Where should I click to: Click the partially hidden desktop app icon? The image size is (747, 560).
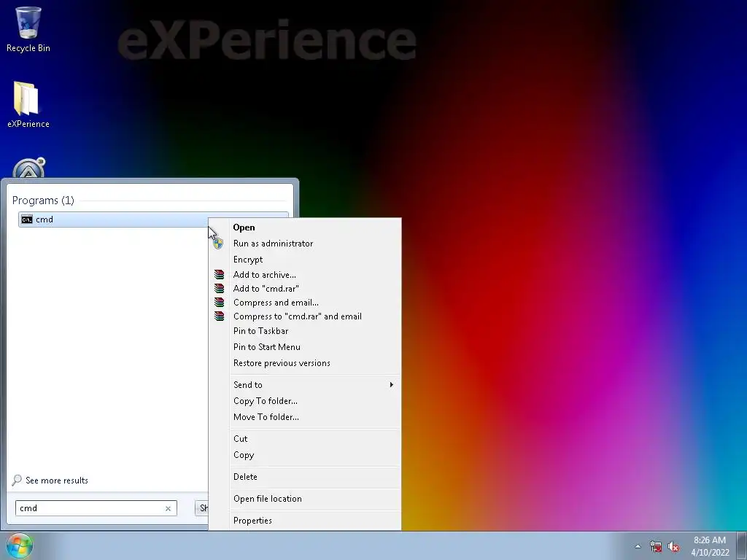coord(28,168)
